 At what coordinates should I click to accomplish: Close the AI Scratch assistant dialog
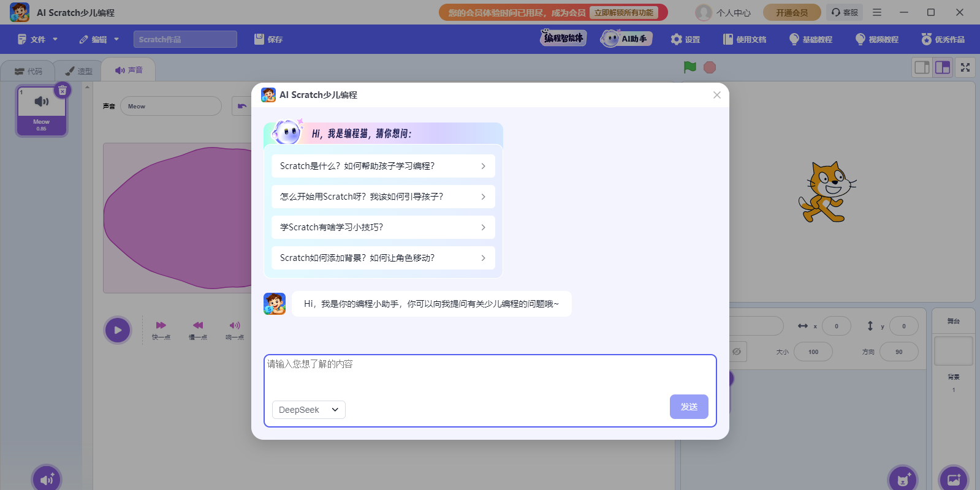pos(716,95)
